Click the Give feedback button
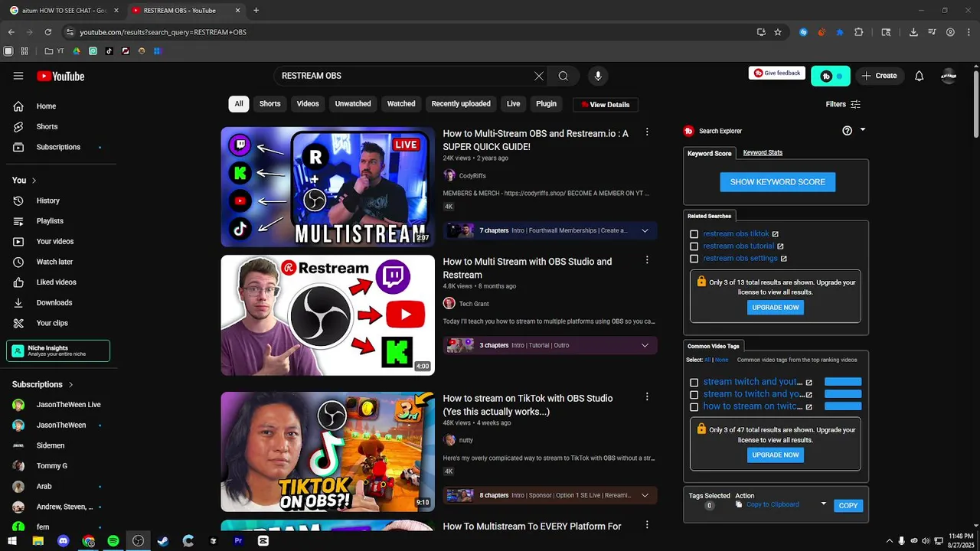The height and width of the screenshot is (551, 980). (777, 73)
